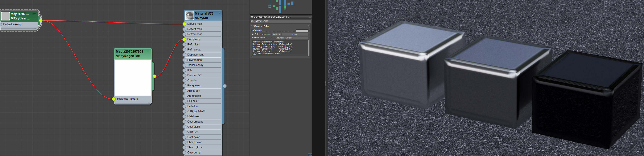This screenshot has height=156, width=644.
Task: Click the Opacity slot socket
Action: point(184,81)
